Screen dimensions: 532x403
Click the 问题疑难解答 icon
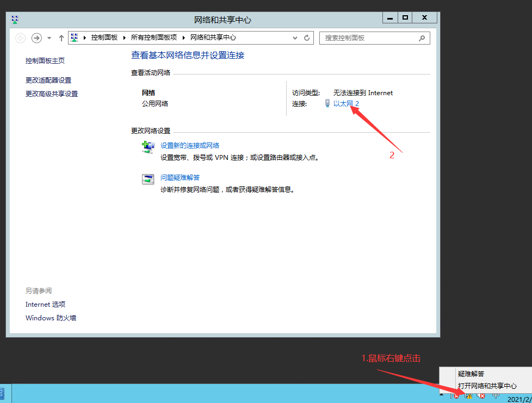pos(148,179)
